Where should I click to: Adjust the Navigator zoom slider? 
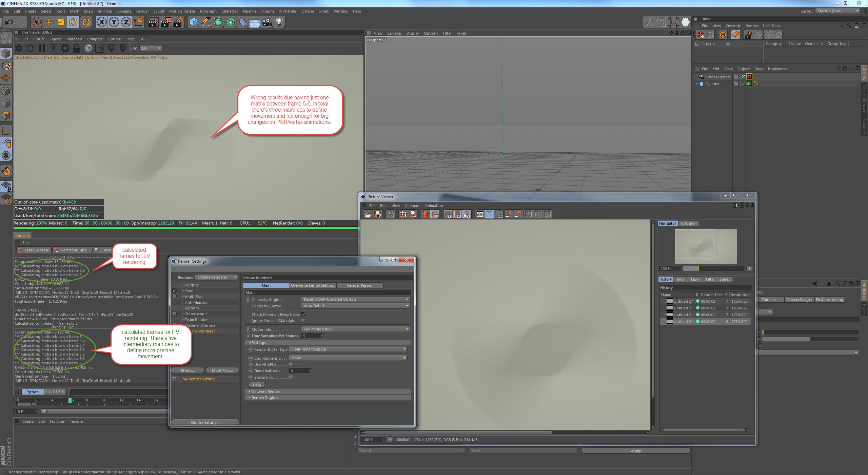(x=698, y=268)
